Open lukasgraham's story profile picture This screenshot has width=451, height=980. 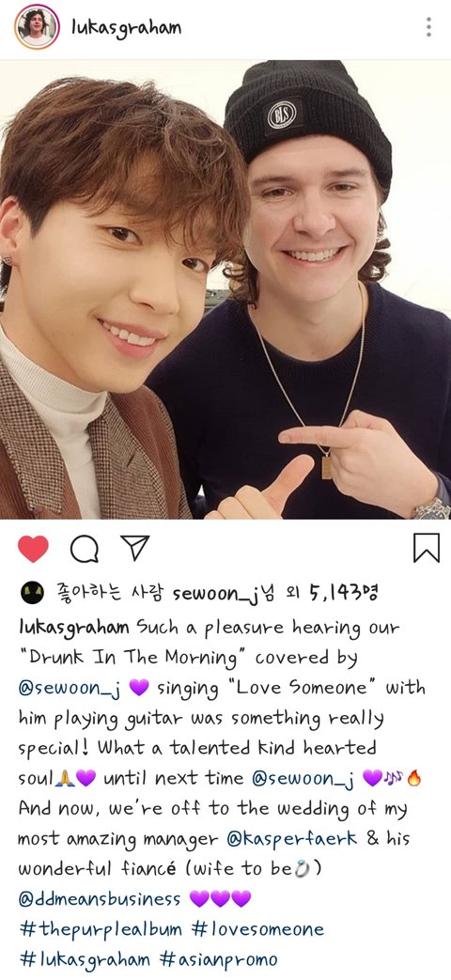pos(37,27)
